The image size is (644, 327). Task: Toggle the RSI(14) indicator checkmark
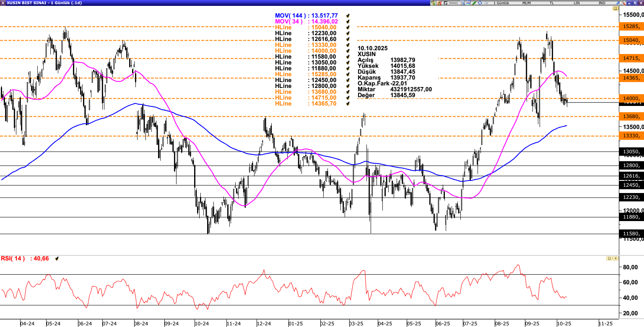point(57,259)
